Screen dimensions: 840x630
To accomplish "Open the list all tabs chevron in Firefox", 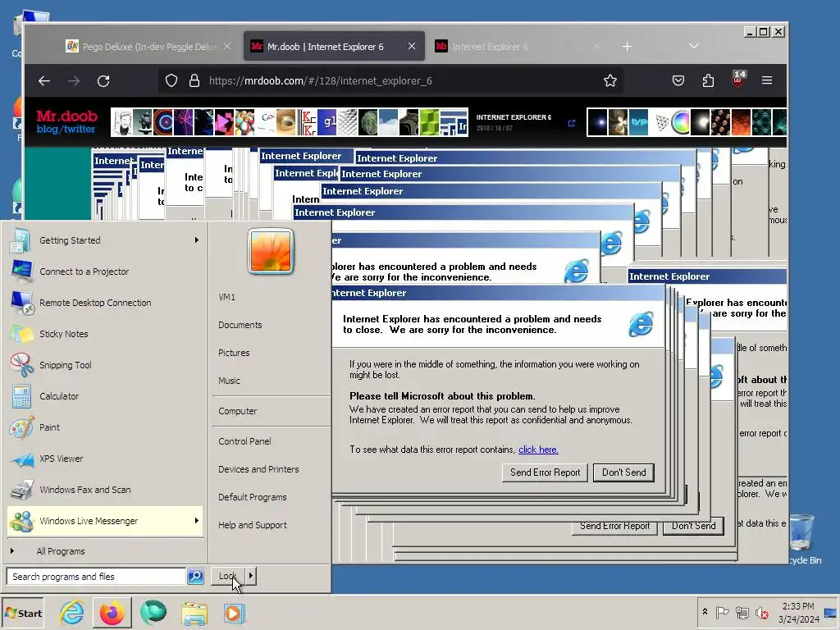I will [694, 46].
